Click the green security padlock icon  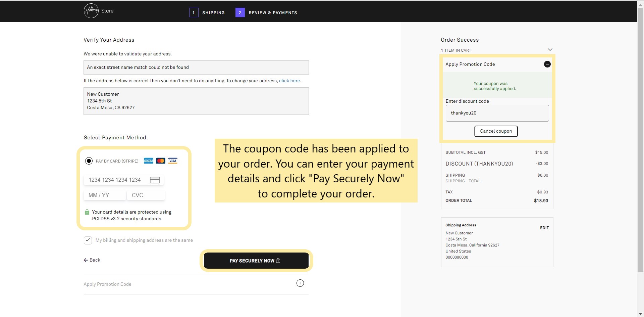pyautogui.click(x=87, y=212)
